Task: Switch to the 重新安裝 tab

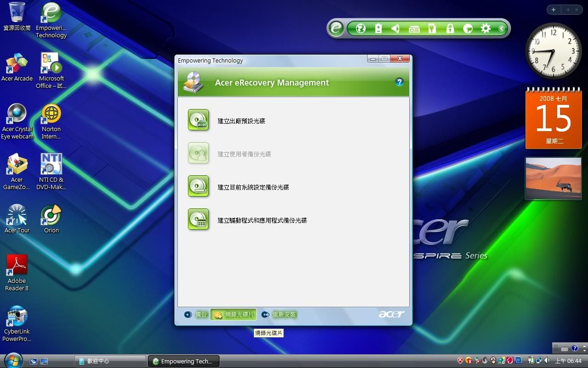Action: (279, 315)
